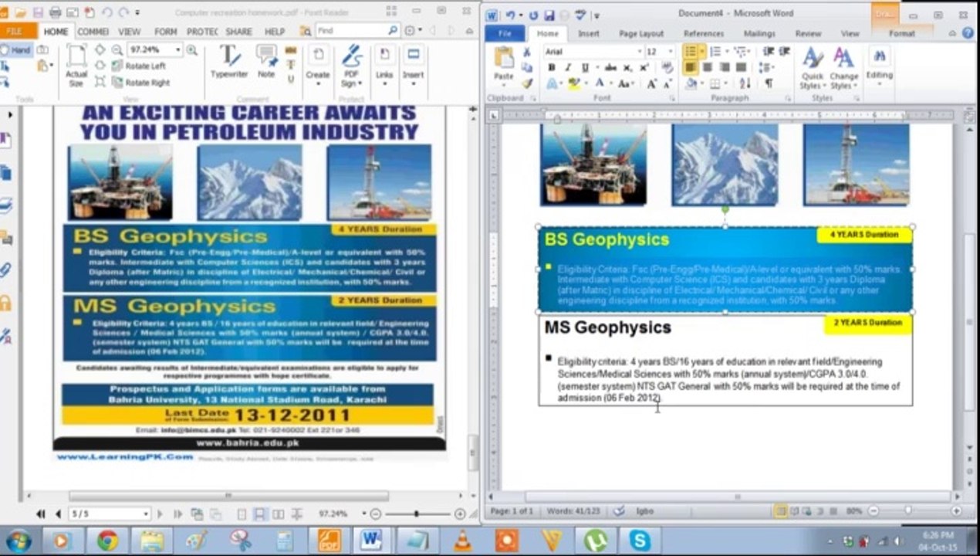Screen dimensions: 980x556
Task: Click Actual Size in Foxit Reader
Action: [x=76, y=66]
